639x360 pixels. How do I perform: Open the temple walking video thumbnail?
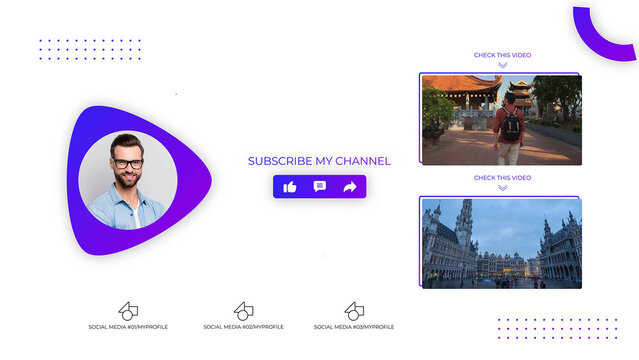[502, 120]
